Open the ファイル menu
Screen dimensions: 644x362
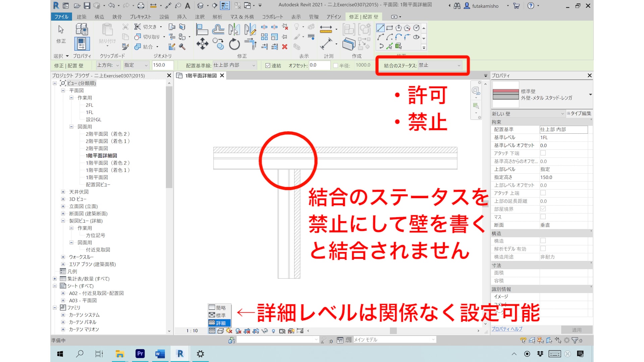61,17
